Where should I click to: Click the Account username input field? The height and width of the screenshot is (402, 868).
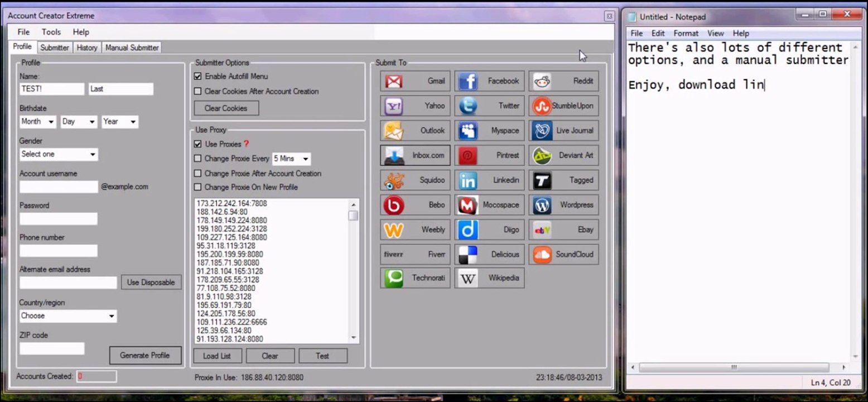(x=59, y=187)
